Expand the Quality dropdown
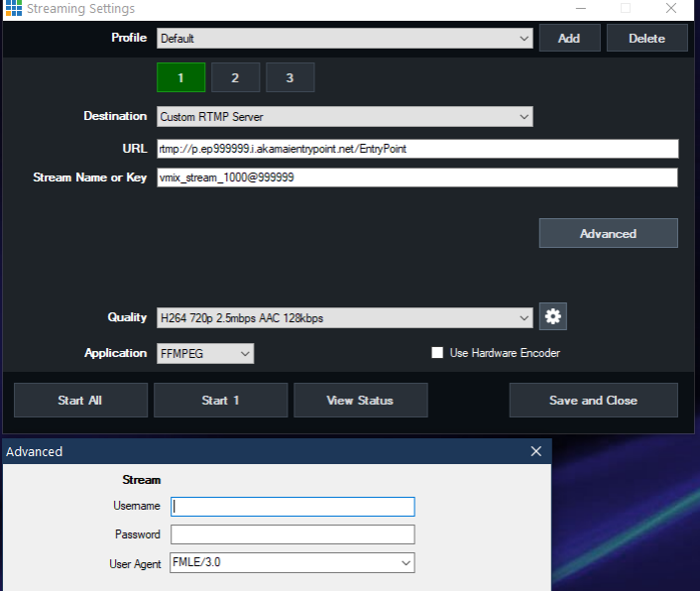The height and width of the screenshot is (591, 700). click(525, 318)
